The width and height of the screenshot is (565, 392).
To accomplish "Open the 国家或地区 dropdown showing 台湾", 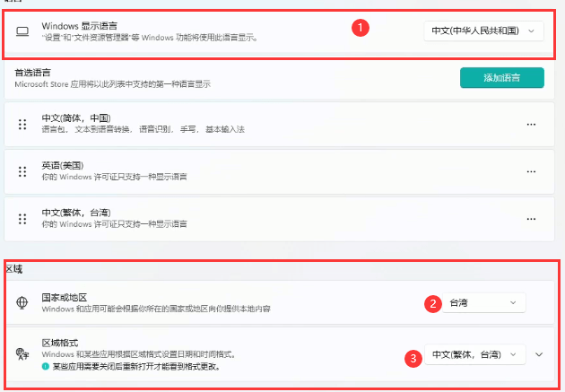I will click(x=483, y=302).
